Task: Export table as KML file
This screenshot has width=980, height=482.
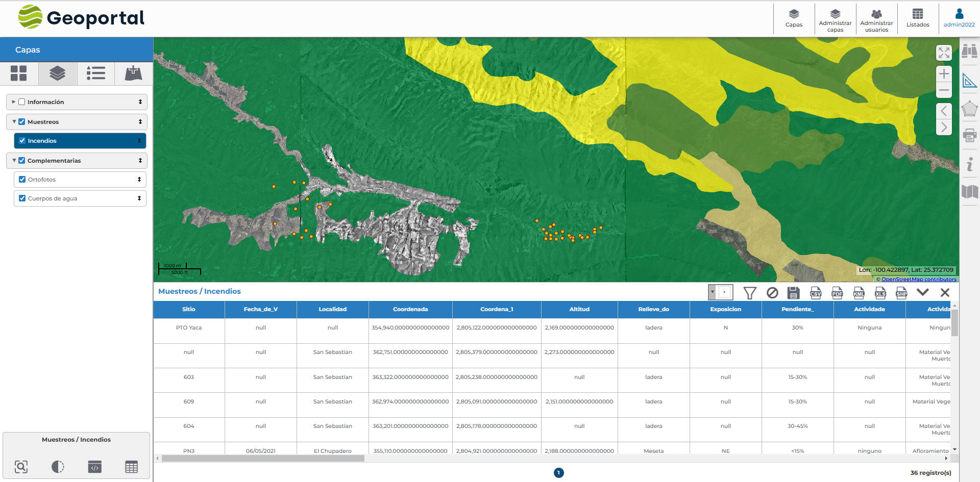Action: point(859,293)
